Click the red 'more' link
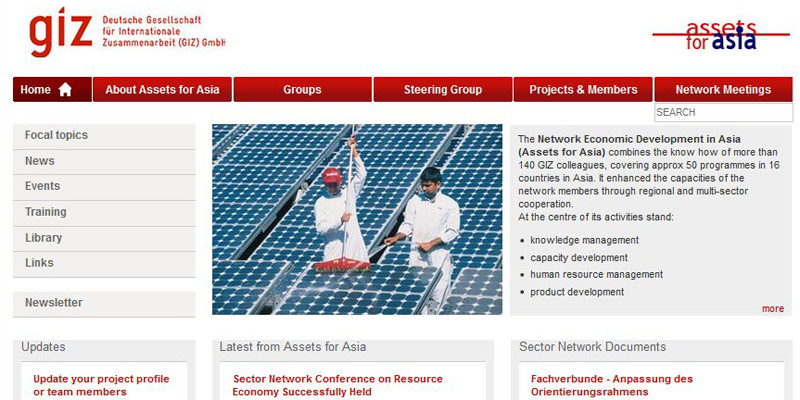This screenshot has height=400, width=800. (772, 309)
